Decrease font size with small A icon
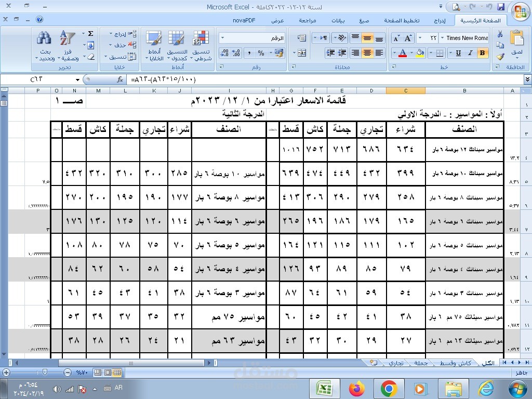Viewport: 532px width, 399px height. pos(396,38)
